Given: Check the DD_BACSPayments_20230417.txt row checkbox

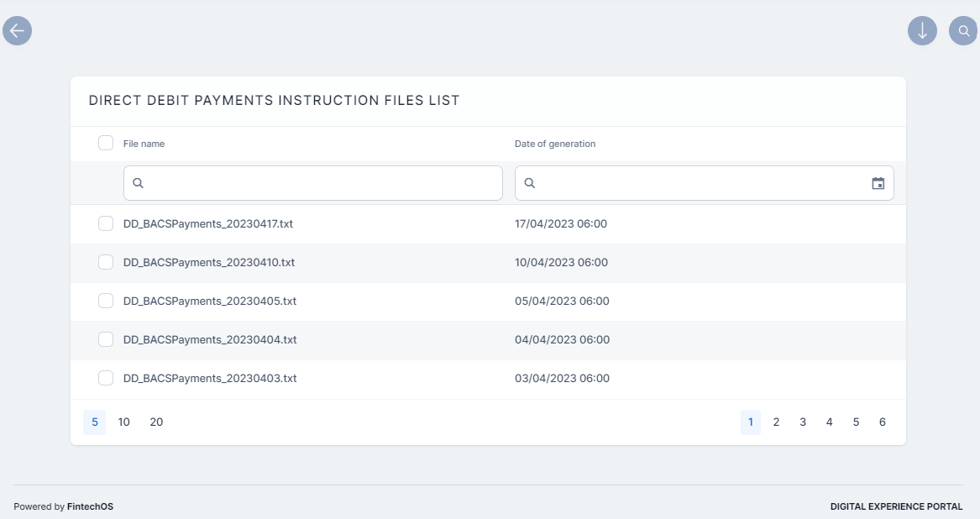Looking at the screenshot, I should pyautogui.click(x=106, y=223).
